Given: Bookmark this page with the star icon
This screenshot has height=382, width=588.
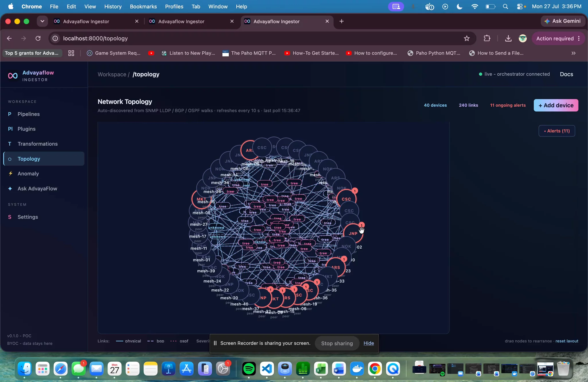Looking at the screenshot, I should coord(467,38).
